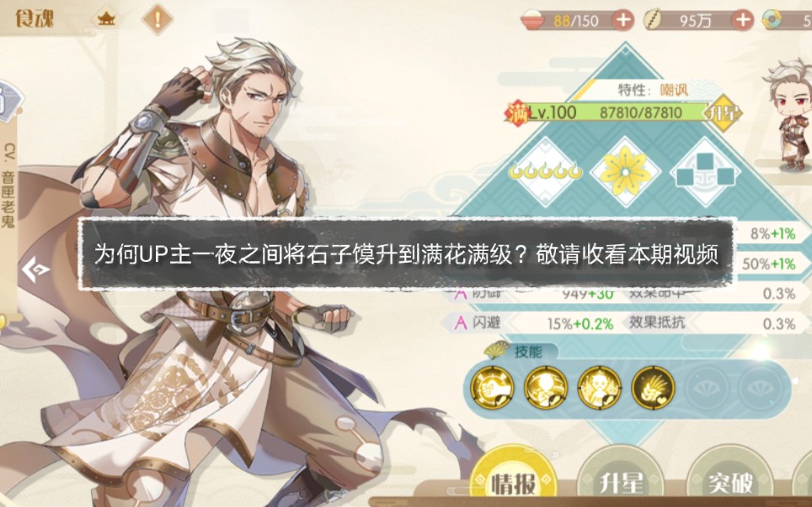
Task: Go to previous character with left arrow
Action: point(35,270)
